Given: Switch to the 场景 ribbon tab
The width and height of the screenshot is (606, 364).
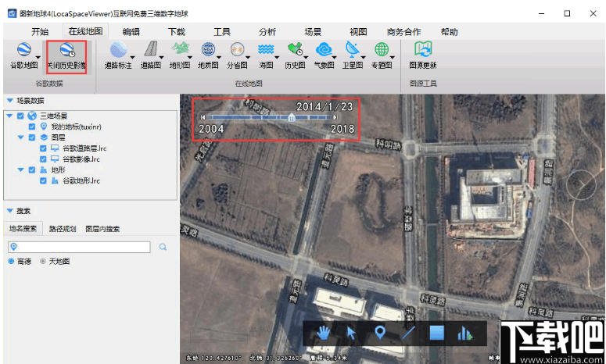Looking at the screenshot, I should pos(313,32).
